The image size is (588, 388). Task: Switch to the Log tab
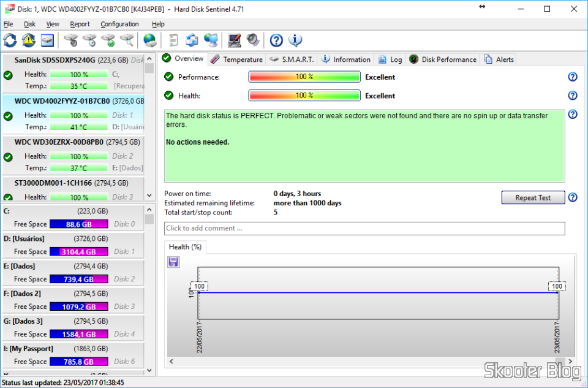(x=390, y=59)
